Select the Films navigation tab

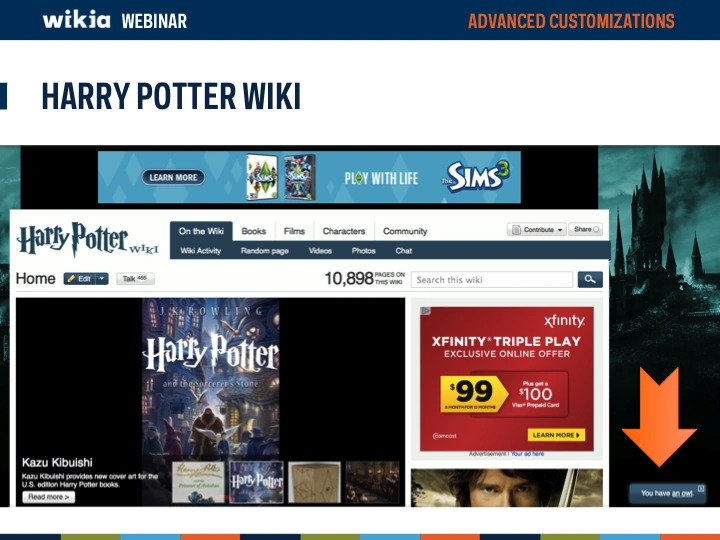pos(294,231)
